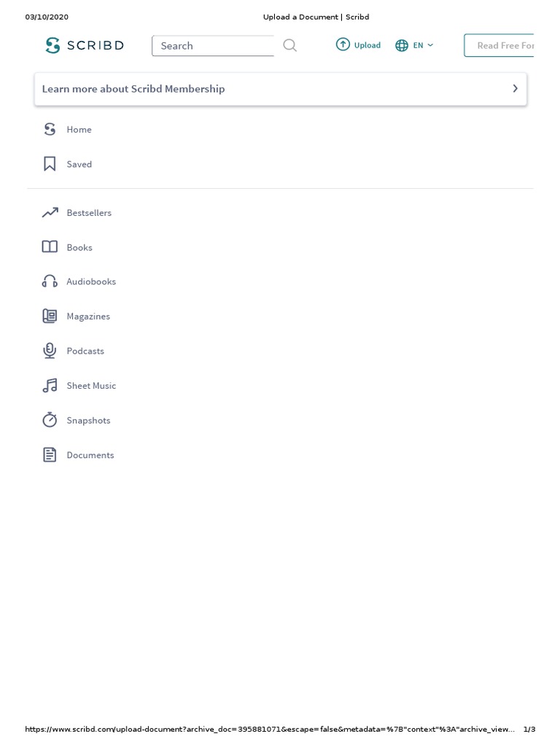Click the Sheet Music note icon

point(50,385)
